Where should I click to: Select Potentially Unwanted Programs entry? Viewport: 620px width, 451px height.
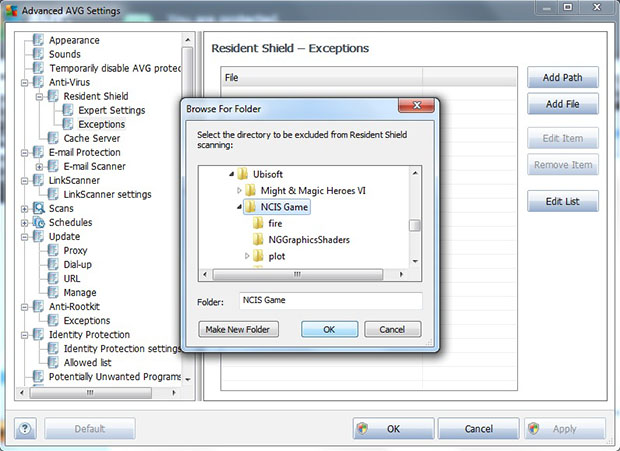115,376
